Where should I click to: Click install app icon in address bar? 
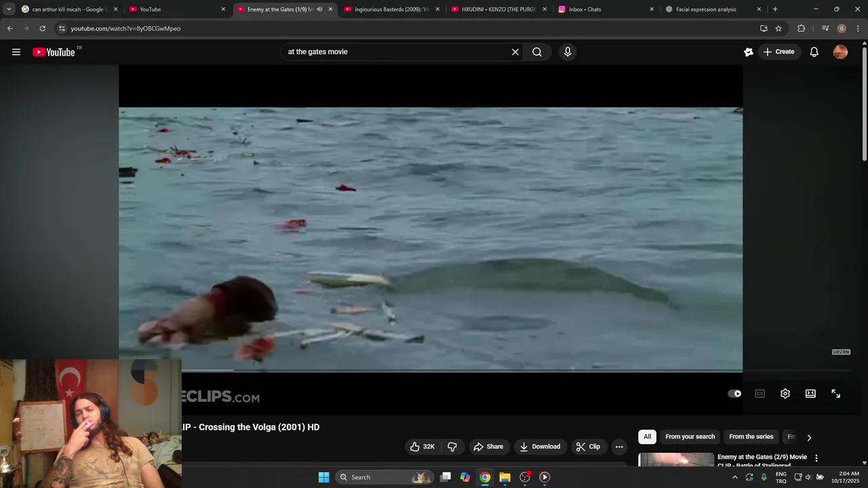pos(764,28)
